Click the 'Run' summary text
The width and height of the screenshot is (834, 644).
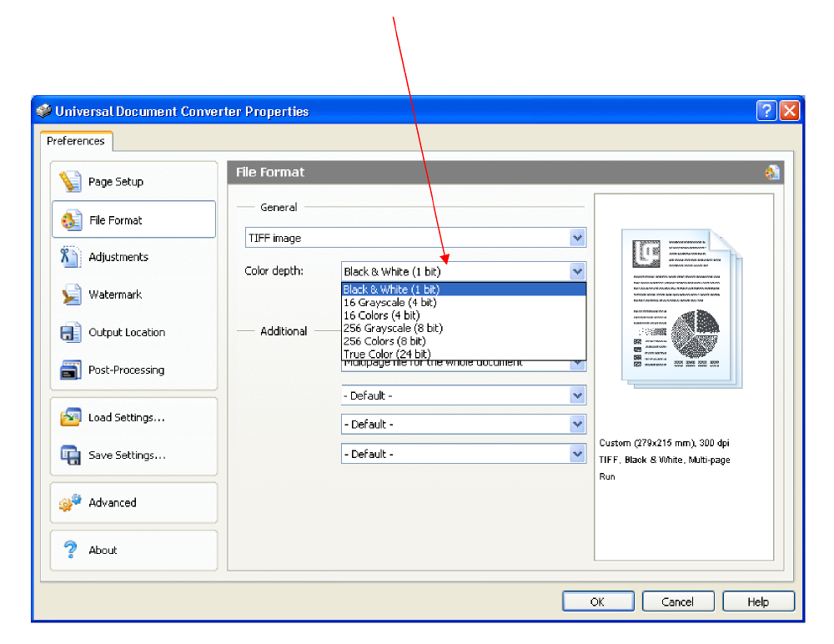pyautogui.click(x=607, y=476)
